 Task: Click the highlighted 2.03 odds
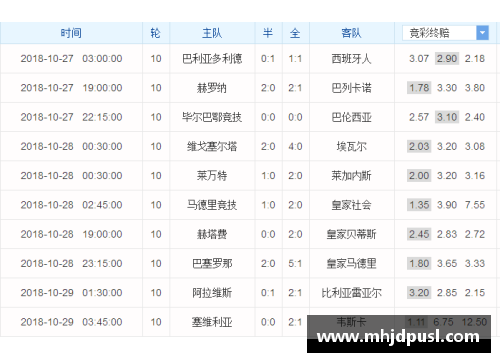(419, 146)
